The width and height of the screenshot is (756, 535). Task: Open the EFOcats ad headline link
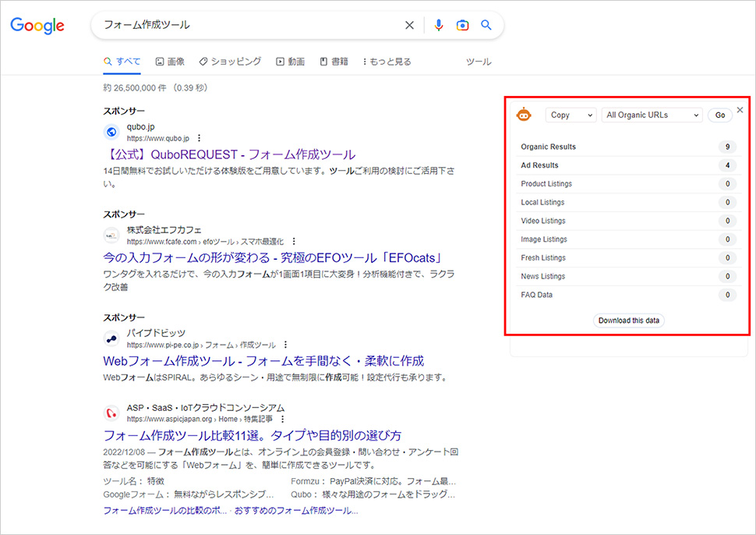click(x=273, y=257)
